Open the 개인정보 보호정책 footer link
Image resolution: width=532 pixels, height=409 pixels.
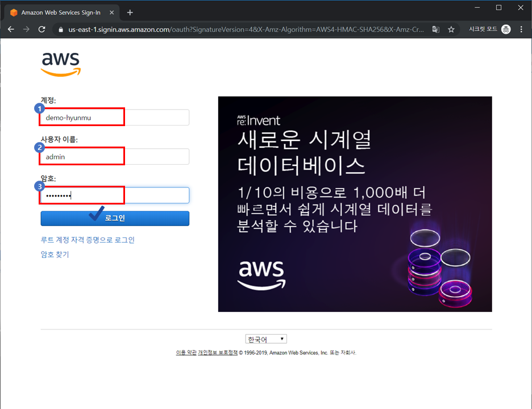(218, 353)
